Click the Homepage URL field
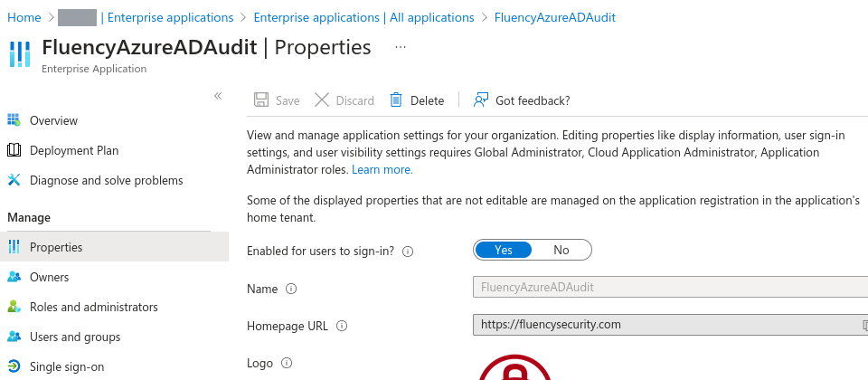868x380 pixels. [x=670, y=325]
